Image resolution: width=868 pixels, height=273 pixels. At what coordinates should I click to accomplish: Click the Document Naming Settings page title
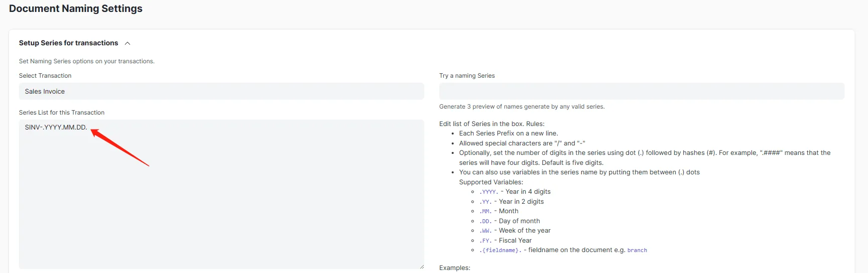(x=76, y=8)
